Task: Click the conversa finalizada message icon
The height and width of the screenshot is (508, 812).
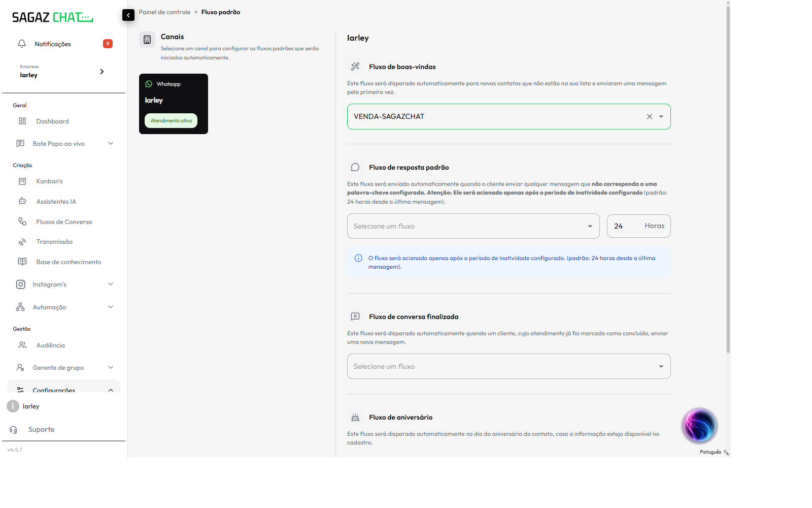Action: pos(355,316)
